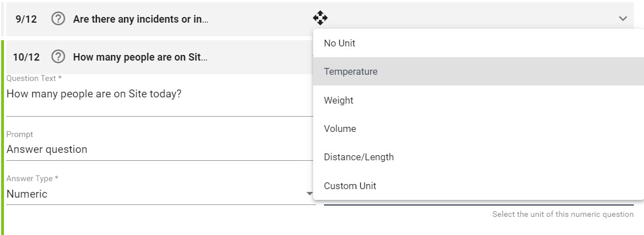Click the Answer Type field label
644x235 pixels.
(x=32, y=178)
